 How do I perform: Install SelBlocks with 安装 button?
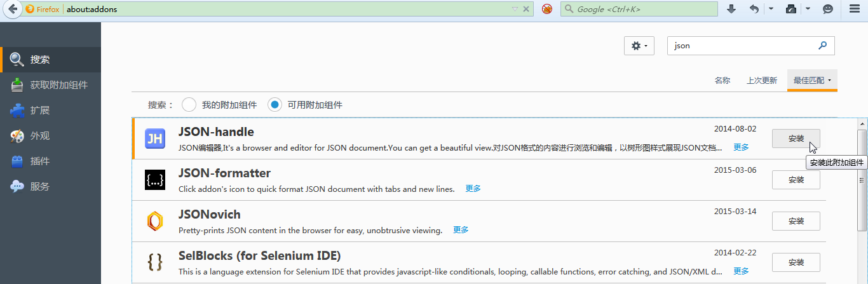(796, 262)
